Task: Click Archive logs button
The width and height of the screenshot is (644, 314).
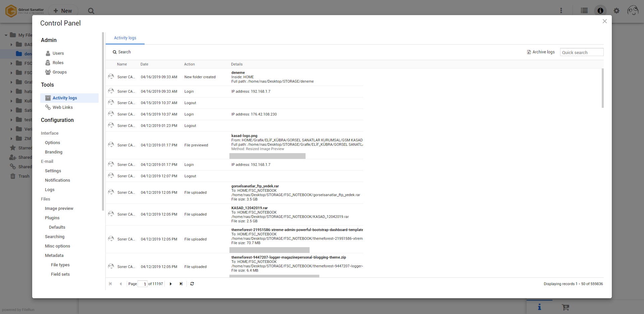Action: [x=541, y=52]
